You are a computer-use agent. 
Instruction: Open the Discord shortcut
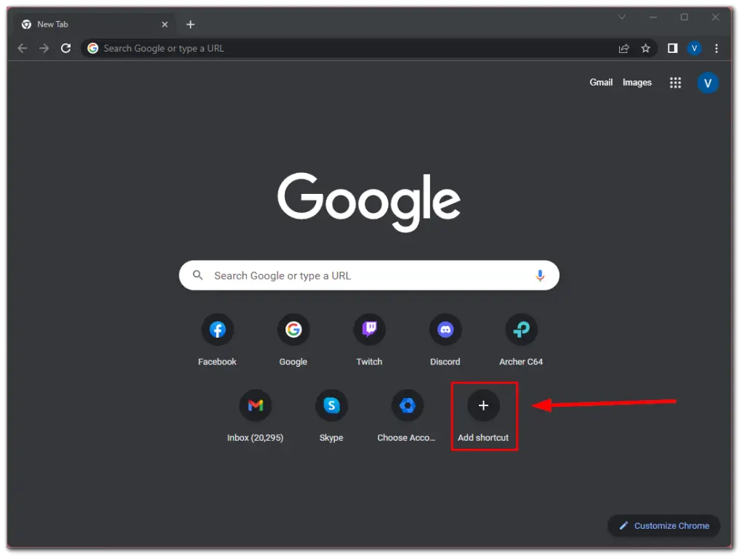coord(445,329)
